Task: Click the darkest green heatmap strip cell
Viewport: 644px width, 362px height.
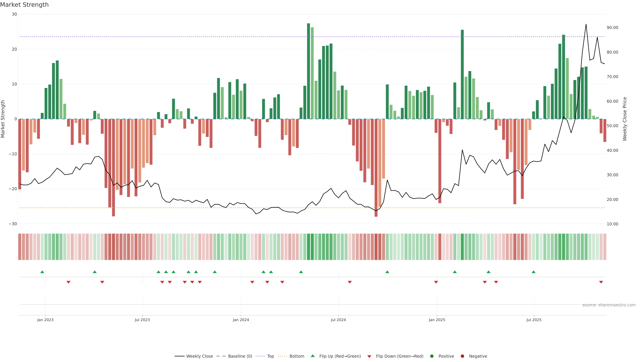Action: pyautogui.click(x=309, y=247)
